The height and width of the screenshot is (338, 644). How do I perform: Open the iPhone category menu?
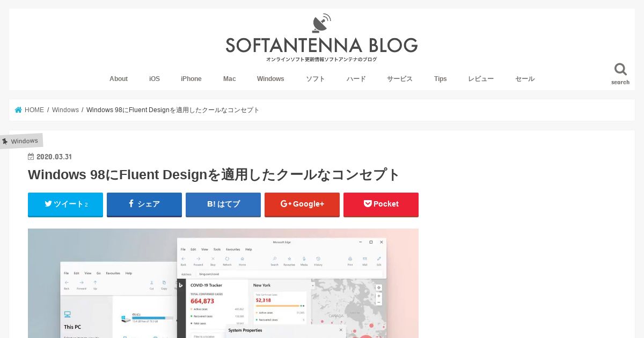(x=191, y=79)
